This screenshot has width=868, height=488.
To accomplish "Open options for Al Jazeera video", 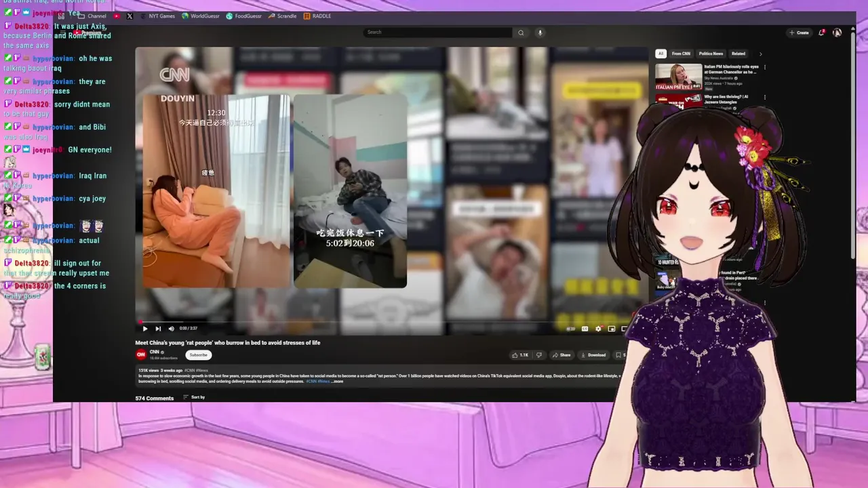I will pyautogui.click(x=765, y=97).
